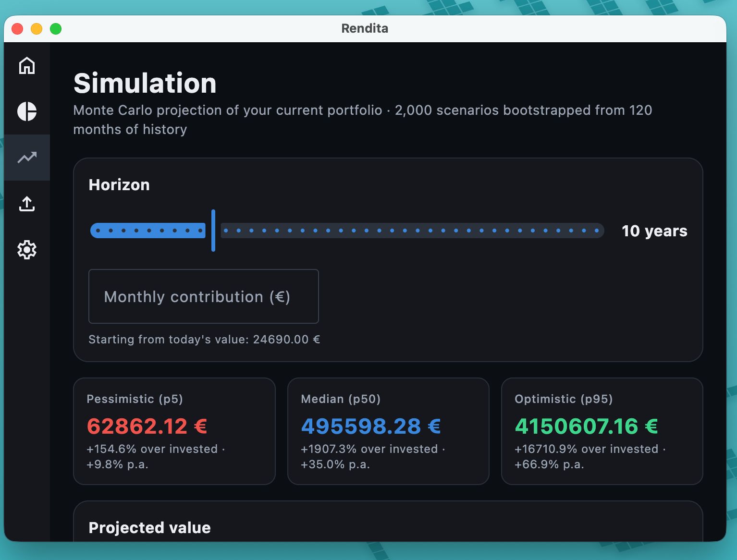Viewport: 737px width, 560px height.
Task: Open the Home view in sidebar
Action: [27, 65]
